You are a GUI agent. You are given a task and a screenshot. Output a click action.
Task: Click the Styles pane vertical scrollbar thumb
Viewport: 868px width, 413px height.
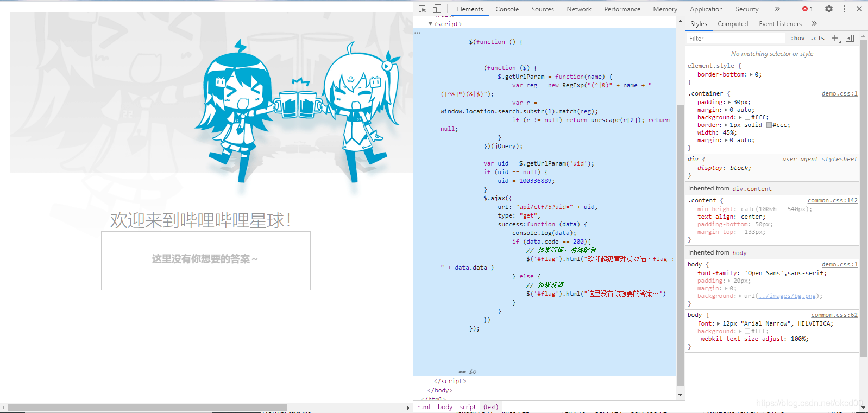click(x=864, y=198)
